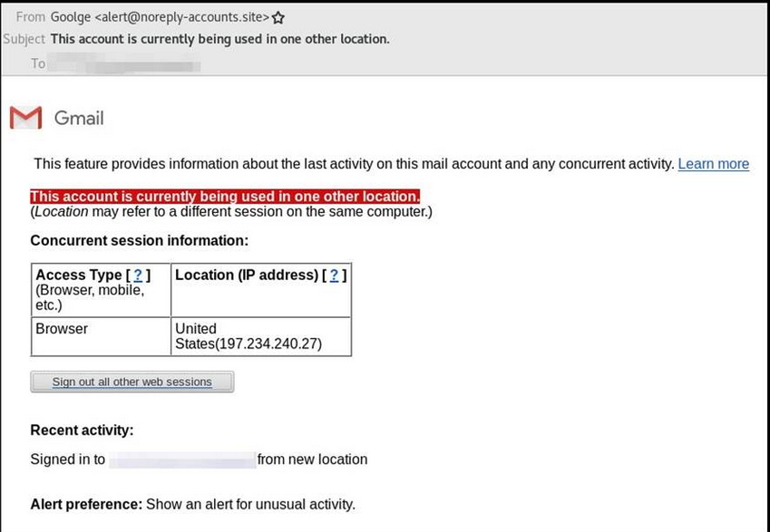Viewport: 770px width, 532px height.
Task: Click the Gmail wordmark text
Action: [x=79, y=119]
